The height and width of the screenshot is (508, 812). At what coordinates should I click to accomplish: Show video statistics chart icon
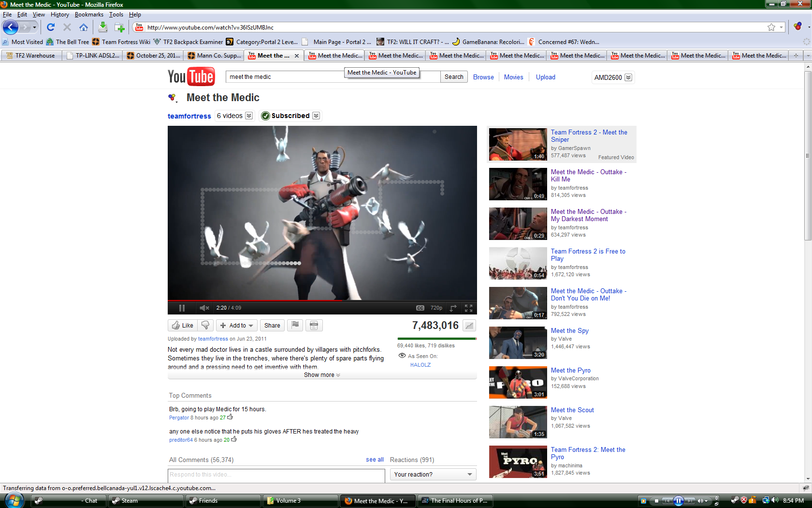[469, 326]
